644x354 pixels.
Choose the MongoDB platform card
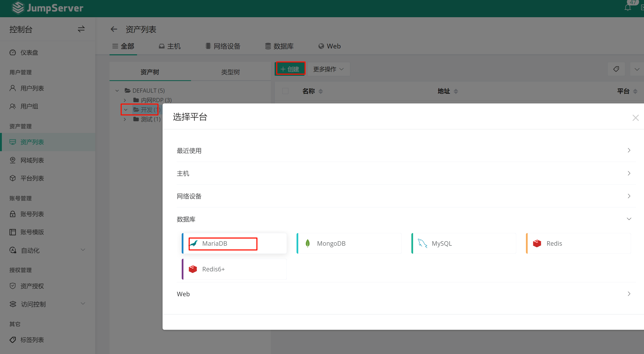349,243
